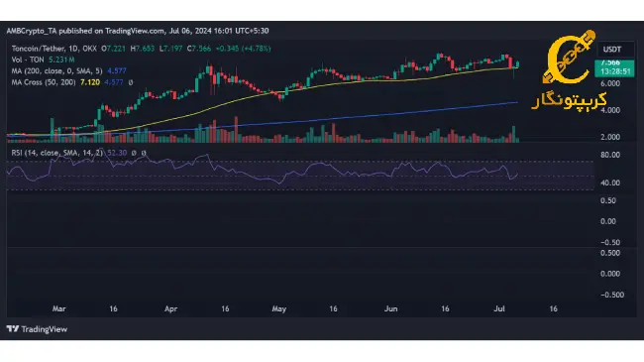Open the USDT currency selector
The height and width of the screenshot is (362, 644).
[612, 50]
